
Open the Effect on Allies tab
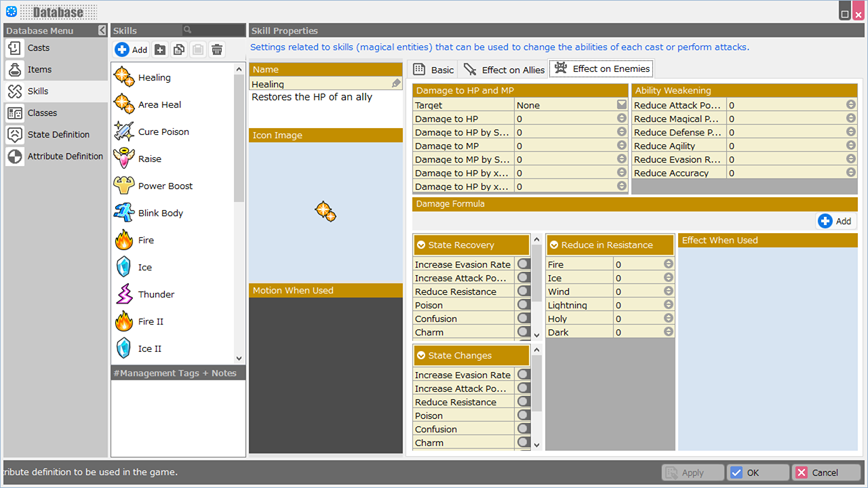(x=505, y=69)
